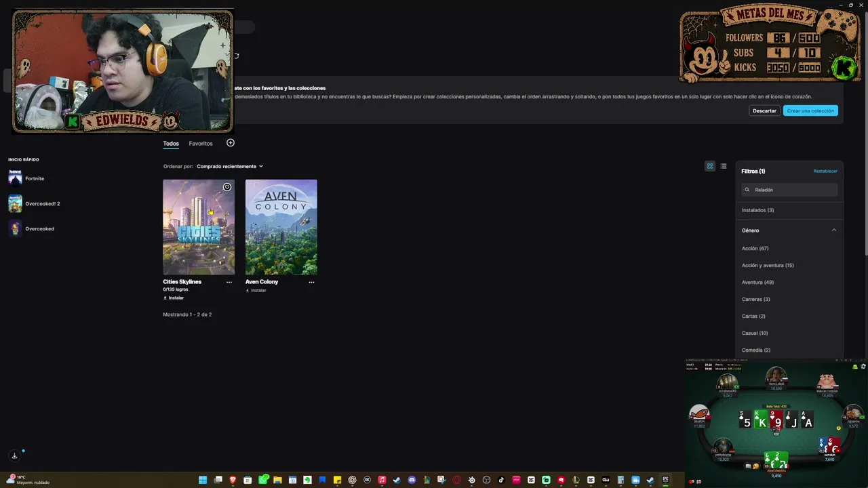Launch Overcooked from quick launch
The height and width of the screenshot is (488, 868).
point(31,228)
